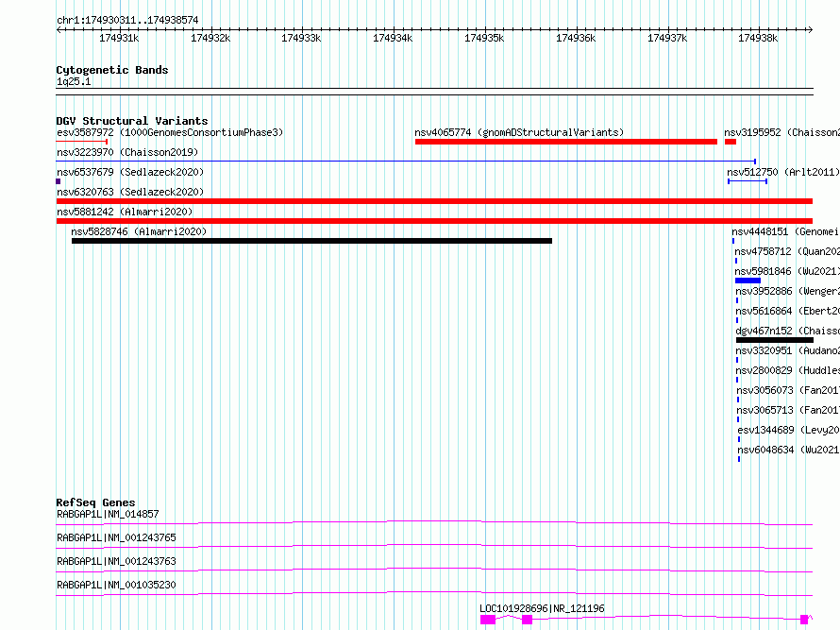Screen dimensions: 840x630
Task: Open transcript RABGAP1L|NM_001243763
Action: [x=116, y=561]
